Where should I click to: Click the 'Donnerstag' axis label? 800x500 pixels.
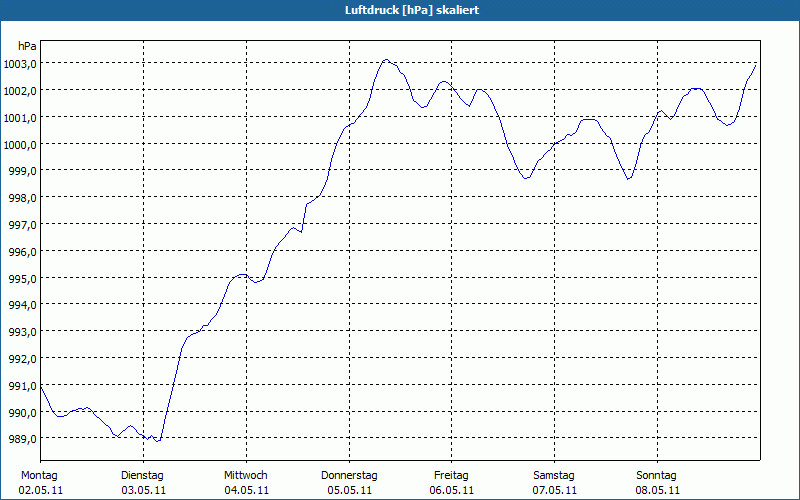point(349,475)
